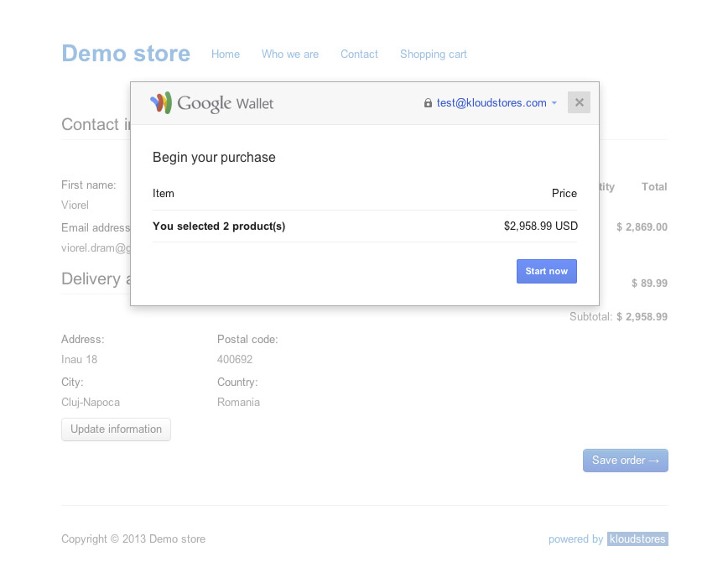The height and width of the screenshot is (562, 728).
Task: Click the 'powered by' footer text
Action: pyautogui.click(x=575, y=539)
